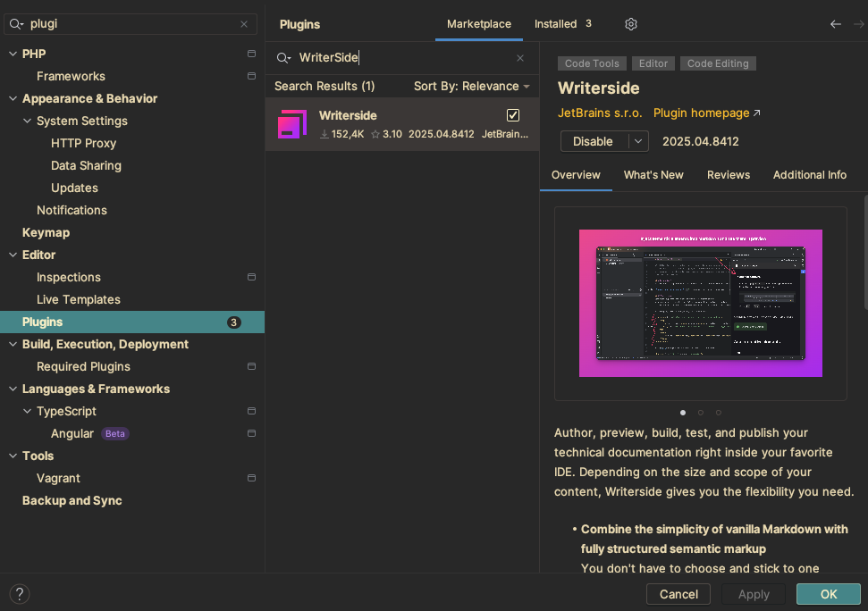
Task: Select the third screenshot carousel dot
Action: point(719,413)
